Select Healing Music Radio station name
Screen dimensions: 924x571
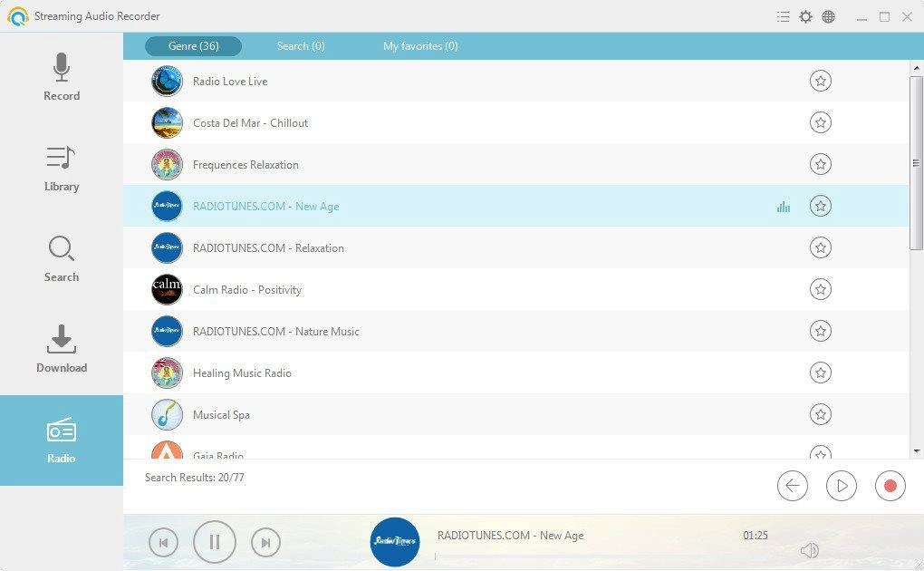point(242,373)
